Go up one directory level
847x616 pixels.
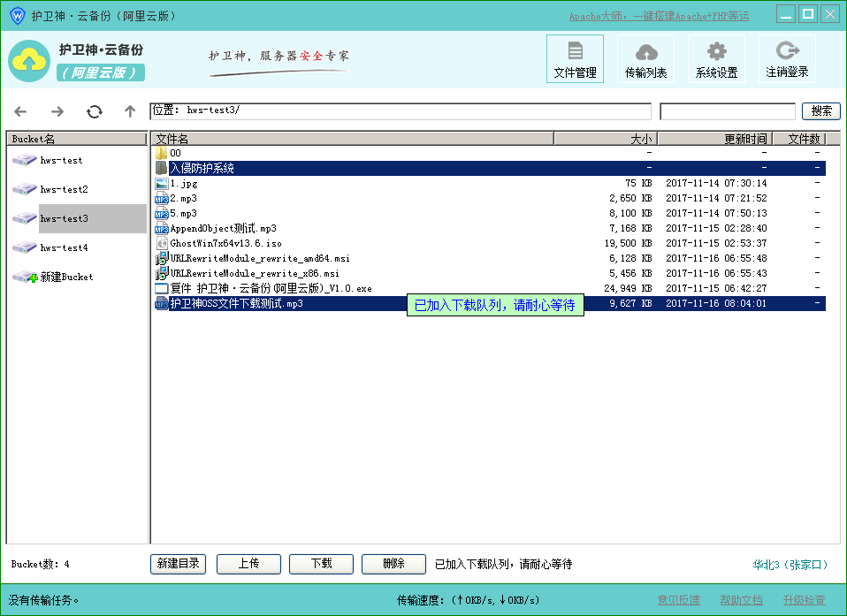pos(130,111)
